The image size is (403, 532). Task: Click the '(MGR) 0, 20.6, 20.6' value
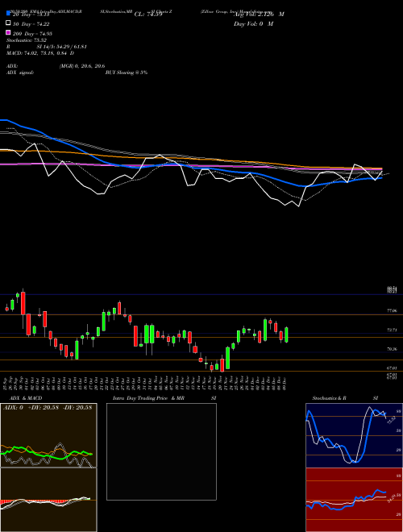click(82, 66)
